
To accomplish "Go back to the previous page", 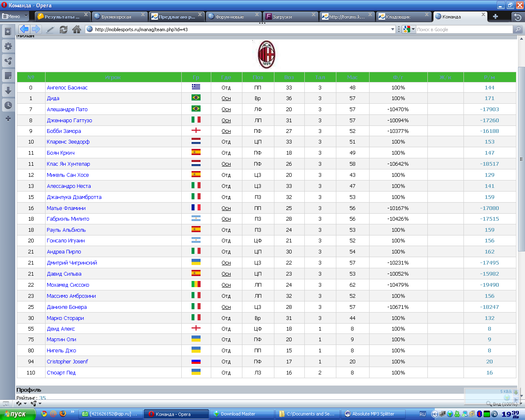I will 24,29.
